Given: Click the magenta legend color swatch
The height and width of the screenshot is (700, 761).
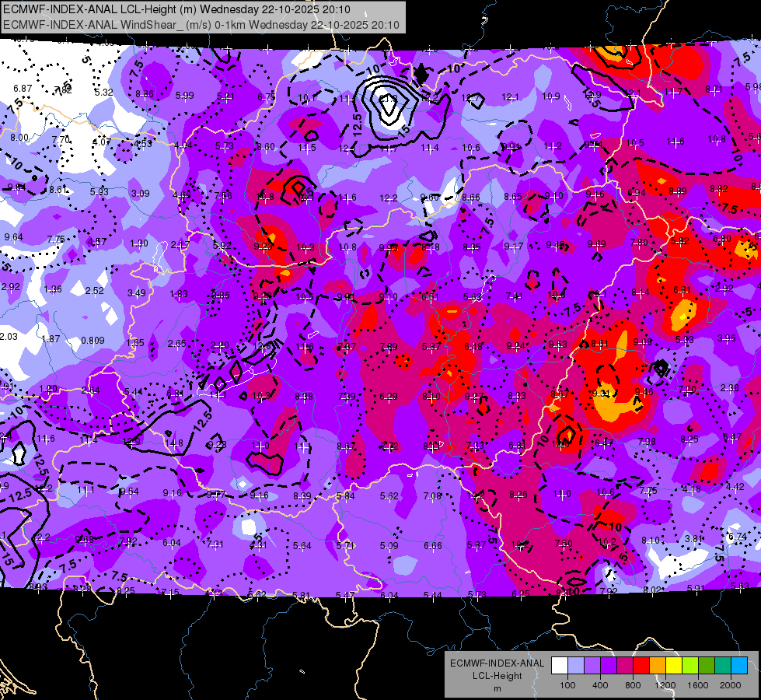Looking at the screenshot, I should pos(625,666).
